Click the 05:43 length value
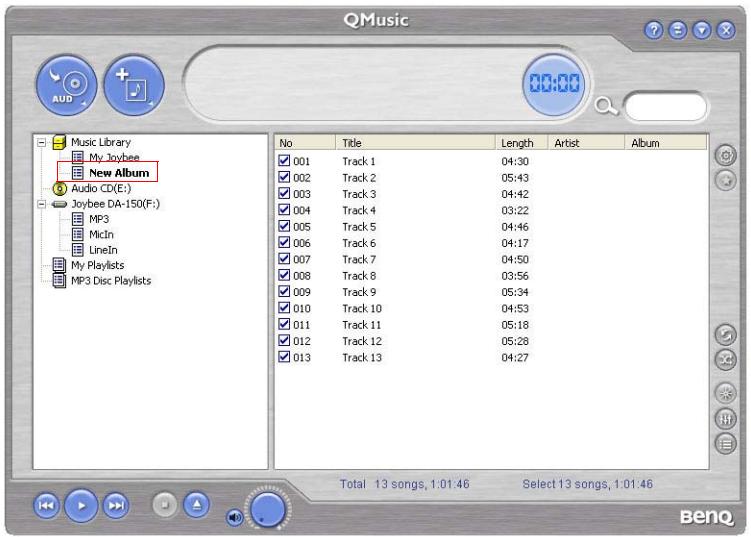The image size is (751, 537). 515,178
